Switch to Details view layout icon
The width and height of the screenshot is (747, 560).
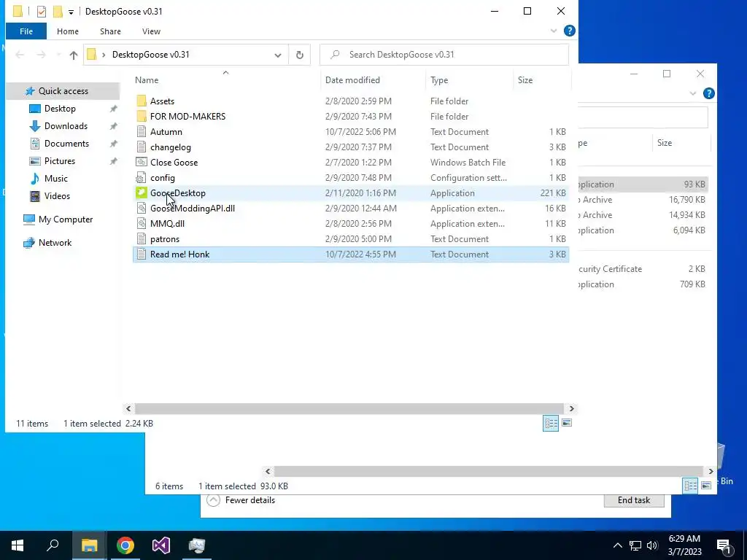click(x=551, y=423)
